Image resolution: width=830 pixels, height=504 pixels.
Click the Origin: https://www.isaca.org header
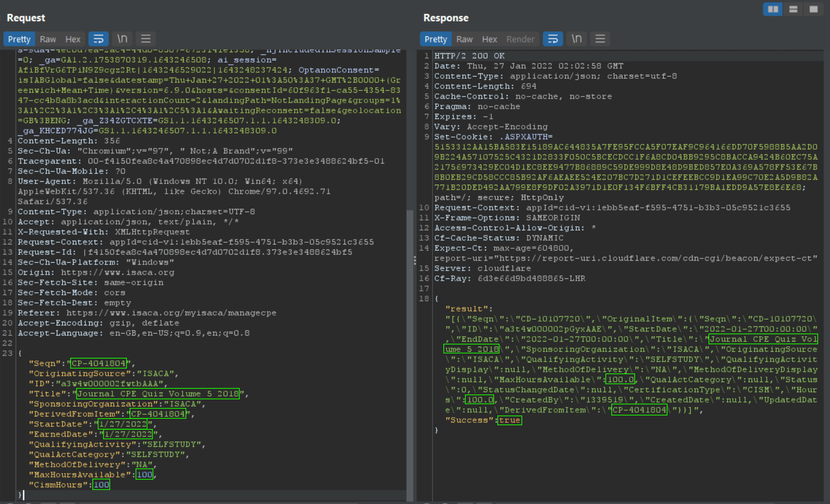coord(96,273)
